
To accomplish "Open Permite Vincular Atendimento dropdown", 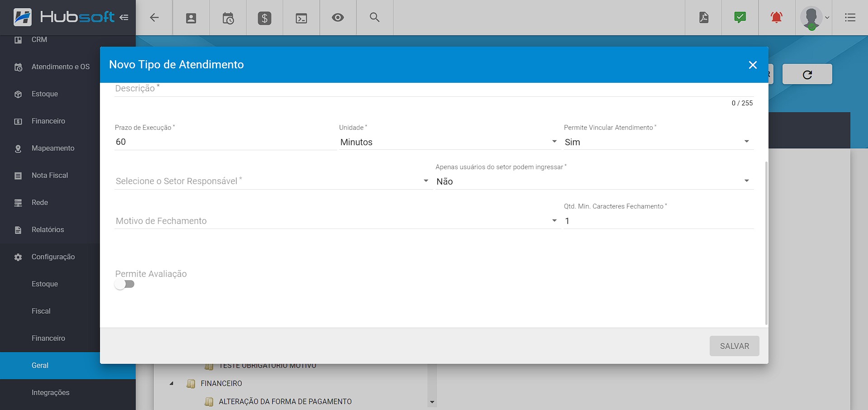I will tap(658, 142).
